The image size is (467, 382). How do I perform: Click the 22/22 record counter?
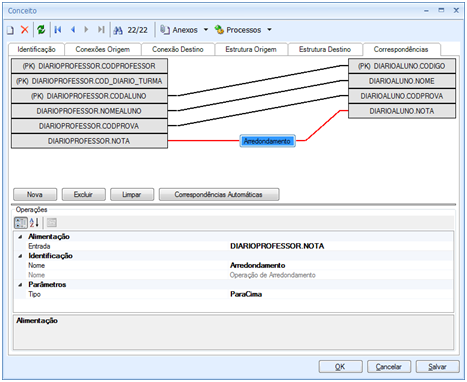137,30
